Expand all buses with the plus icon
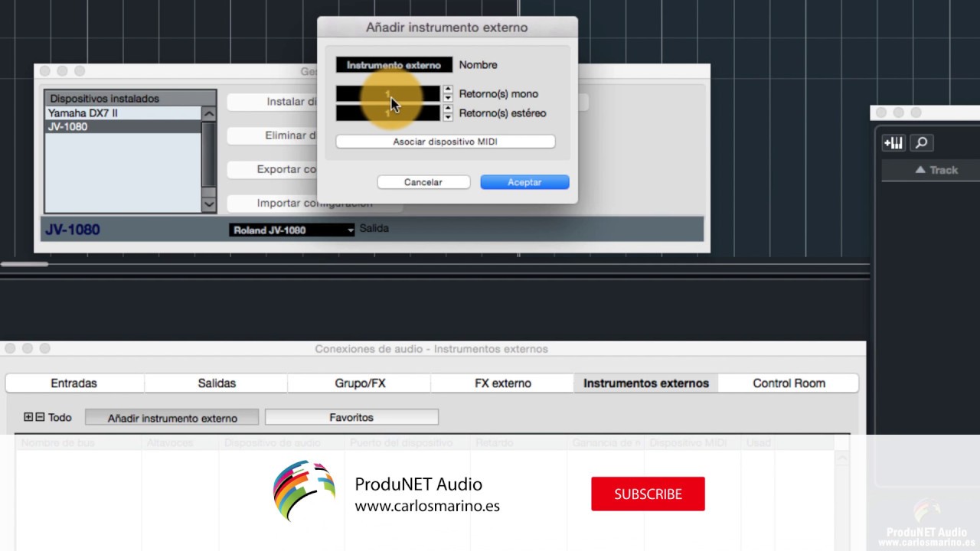 28,417
